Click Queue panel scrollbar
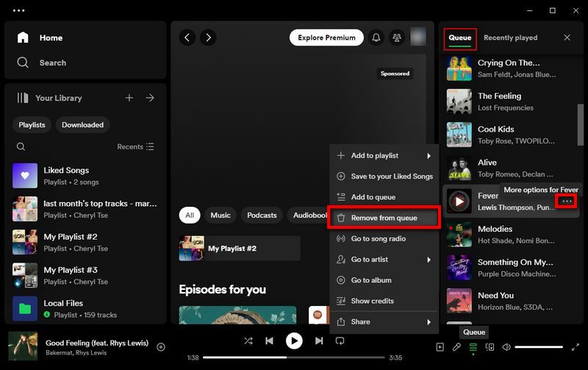Screen dimensions: 588x370 (580, 124)
